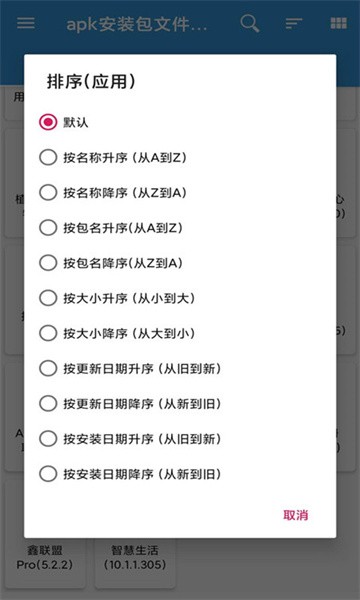
Task: Open the 鑫联盟 Pro(5.2.2) app card
Action: tap(45, 562)
